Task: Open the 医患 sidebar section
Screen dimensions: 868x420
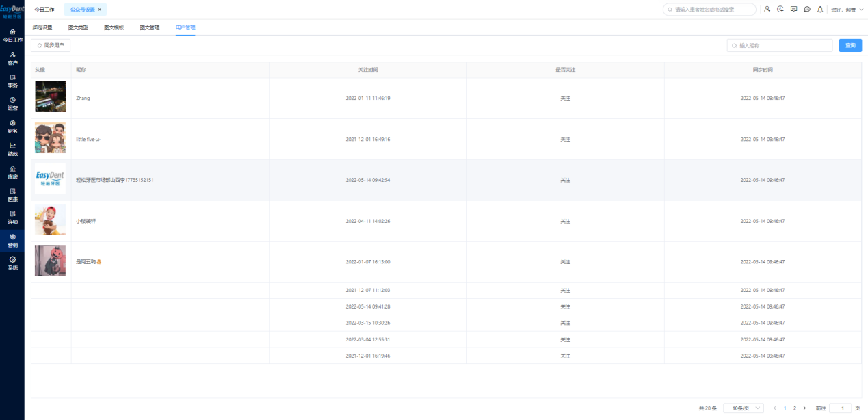Action: coord(12,195)
